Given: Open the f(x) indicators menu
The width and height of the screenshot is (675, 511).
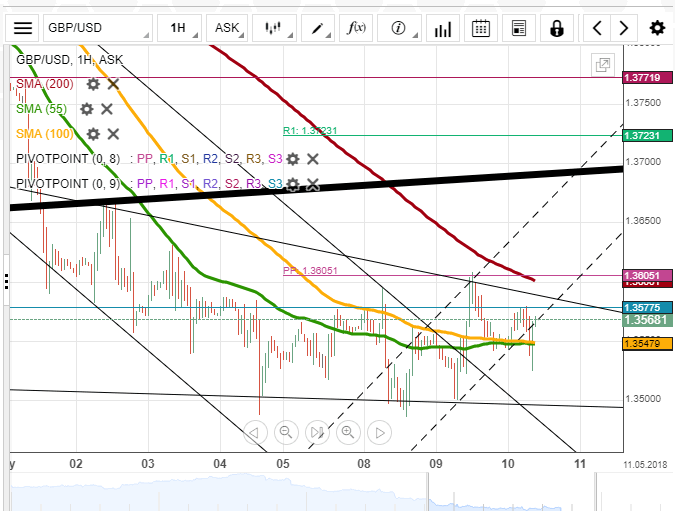Looking at the screenshot, I should coord(356,28).
